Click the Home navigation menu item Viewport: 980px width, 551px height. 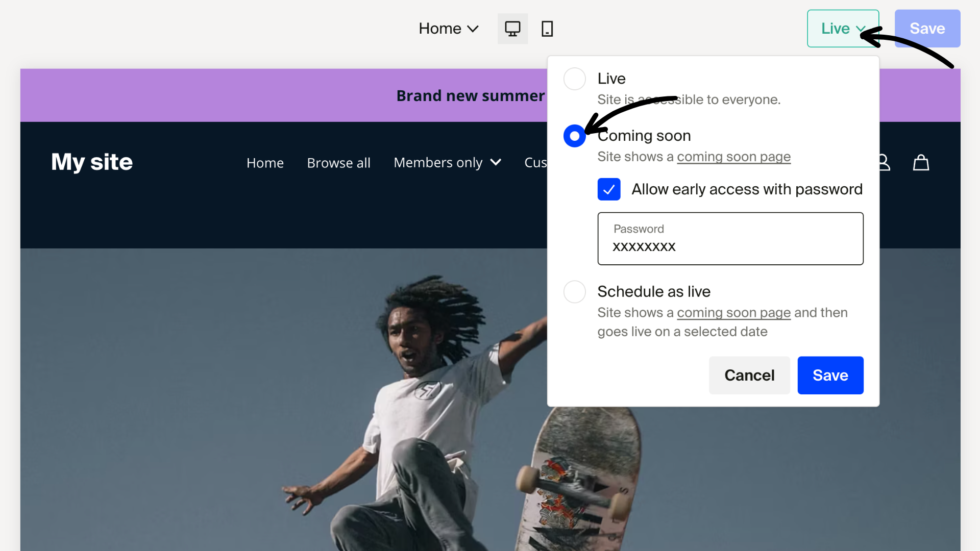[265, 162]
